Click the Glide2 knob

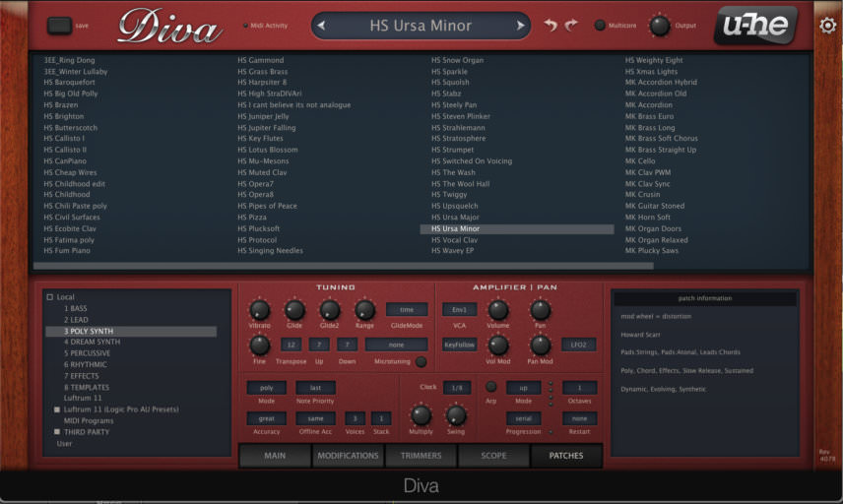[330, 310]
